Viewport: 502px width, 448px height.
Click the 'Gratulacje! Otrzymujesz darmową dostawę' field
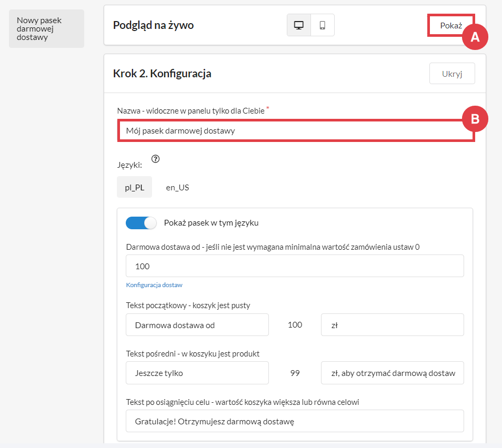[295, 421]
